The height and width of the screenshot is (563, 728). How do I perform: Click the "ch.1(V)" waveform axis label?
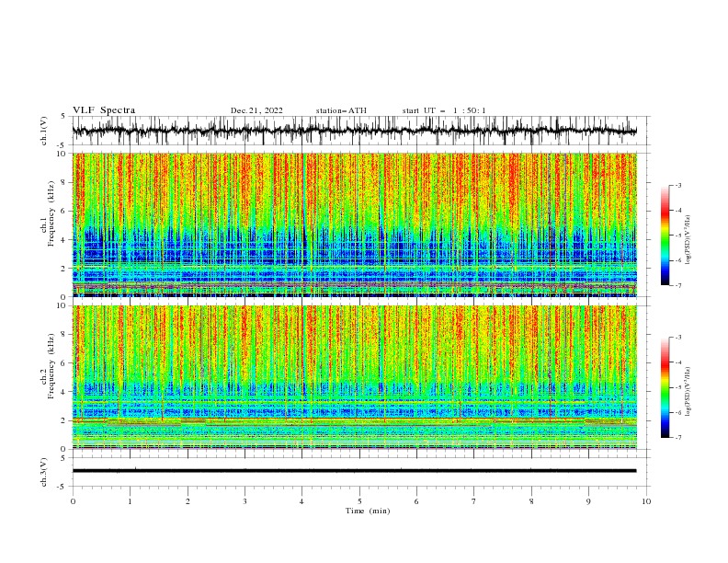[x=44, y=131]
